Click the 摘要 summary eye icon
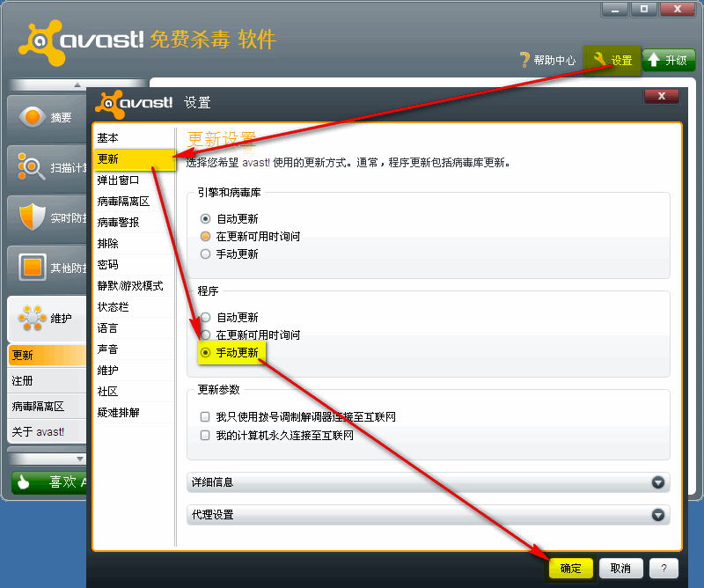Viewport: 704px width, 588px height. point(33,117)
